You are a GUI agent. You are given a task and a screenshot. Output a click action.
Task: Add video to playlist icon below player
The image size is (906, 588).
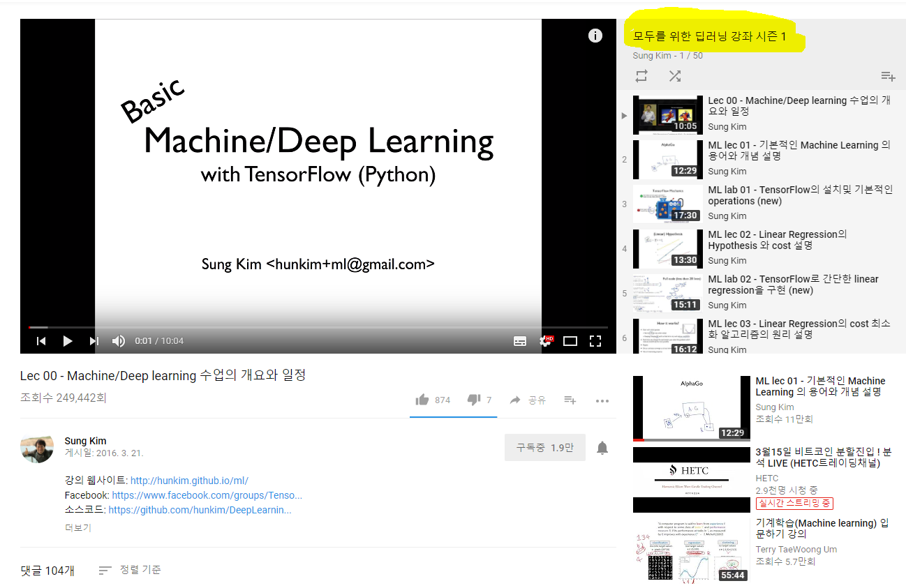point(570,400)
